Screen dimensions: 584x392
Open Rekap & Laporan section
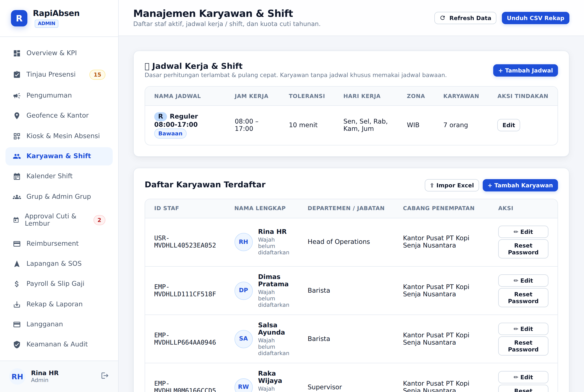point(59,304)
